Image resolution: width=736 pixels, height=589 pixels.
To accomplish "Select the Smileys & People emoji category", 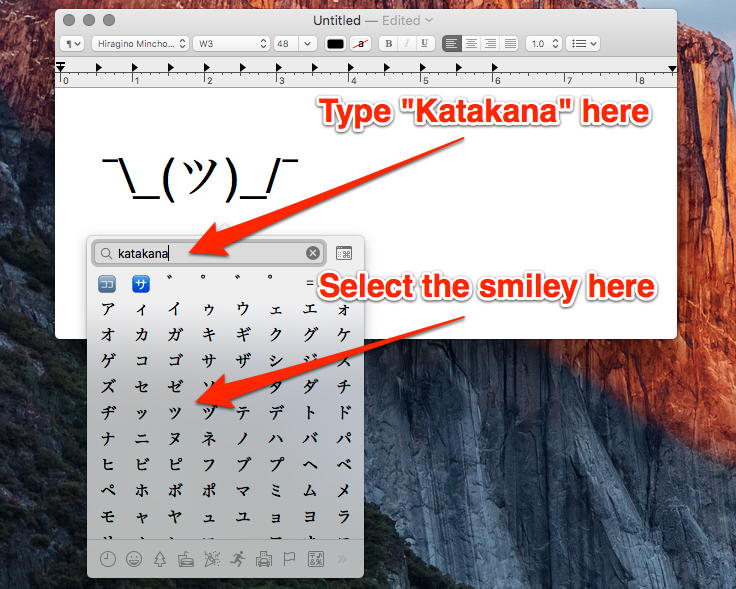I will click(134, 559).
